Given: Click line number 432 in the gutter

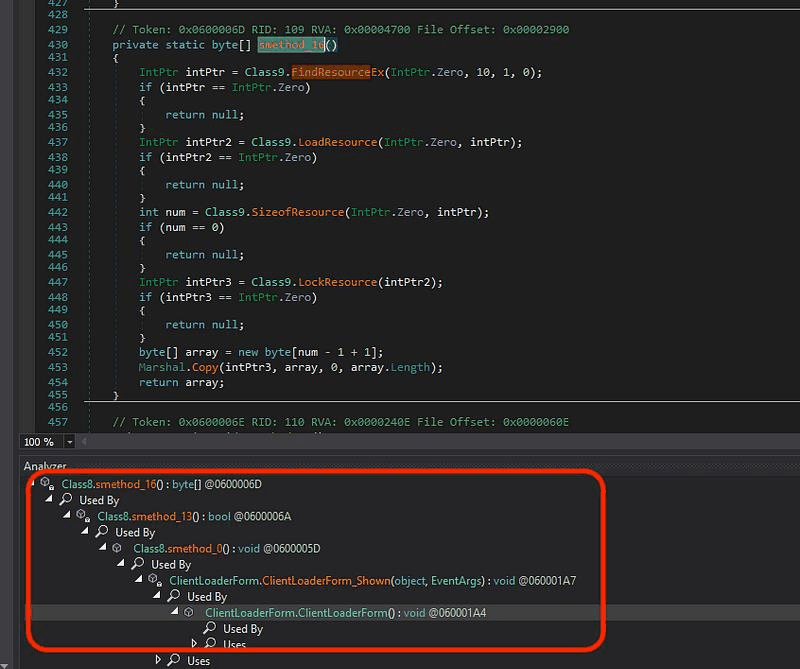Looking at the screenshot, I should [58, 72].
